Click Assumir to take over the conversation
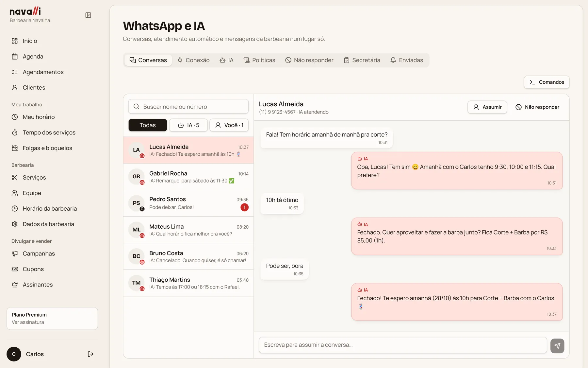 tap(487, 107)
